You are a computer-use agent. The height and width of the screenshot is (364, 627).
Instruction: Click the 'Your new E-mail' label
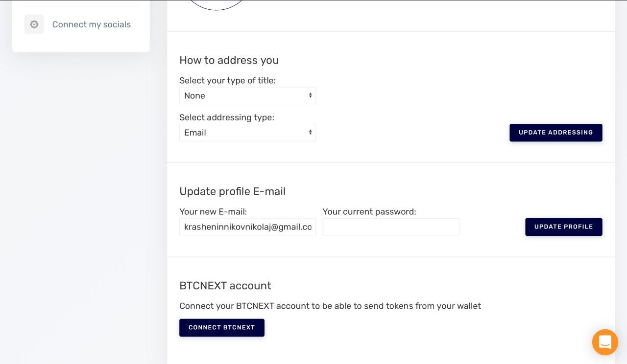click(x=213, y=212)
